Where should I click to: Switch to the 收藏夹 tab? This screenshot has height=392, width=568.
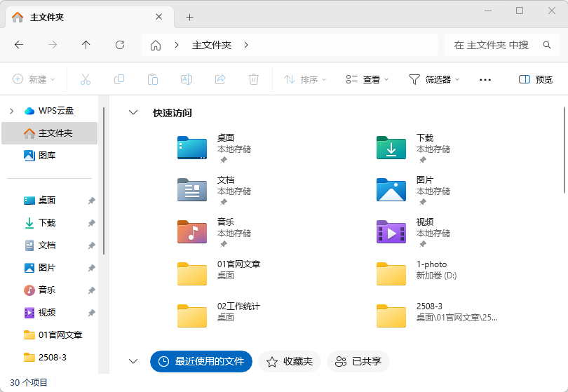[290, 361]
